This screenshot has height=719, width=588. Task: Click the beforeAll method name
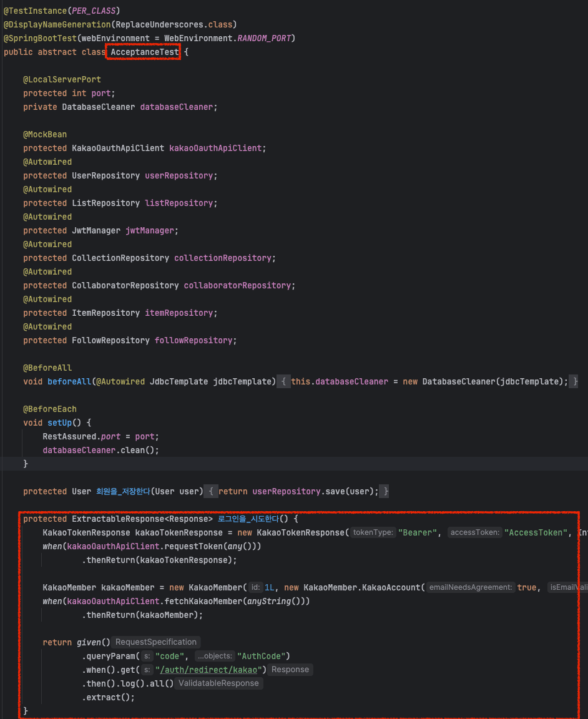[x=69, y=381]
